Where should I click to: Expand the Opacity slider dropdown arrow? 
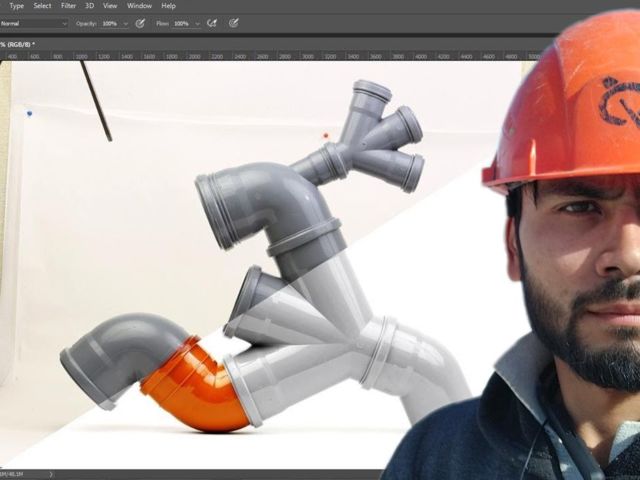tap(125, 23)
